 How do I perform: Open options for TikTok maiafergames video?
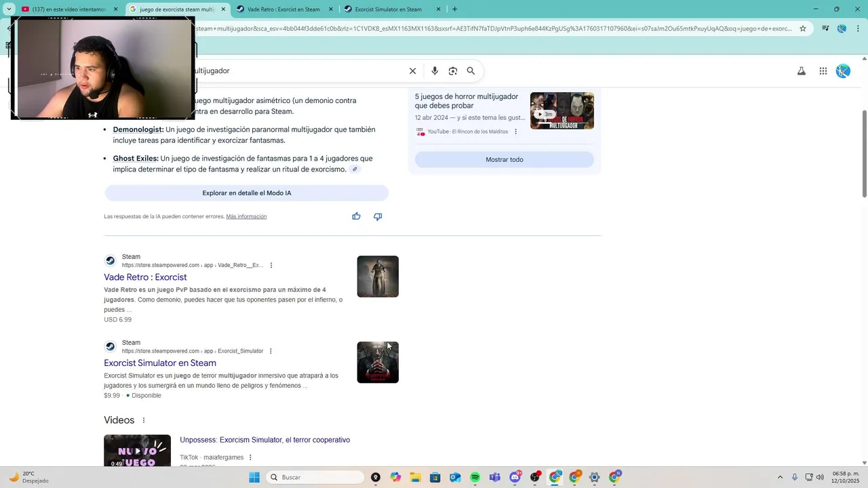250,457
